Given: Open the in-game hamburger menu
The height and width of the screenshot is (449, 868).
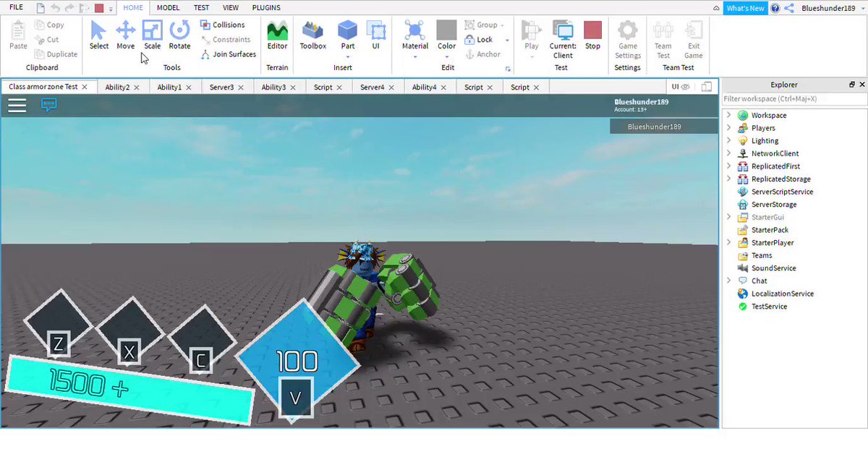Looking at the screenshot, I should click(17, 106).
